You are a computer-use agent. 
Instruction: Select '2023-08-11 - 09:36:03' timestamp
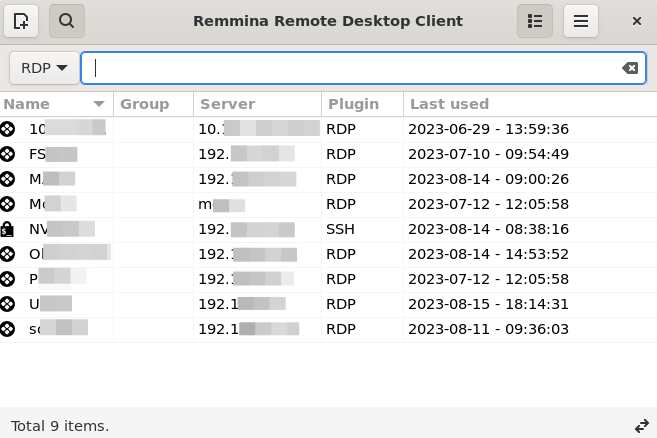pyautogui.click(x=488, y=329)
